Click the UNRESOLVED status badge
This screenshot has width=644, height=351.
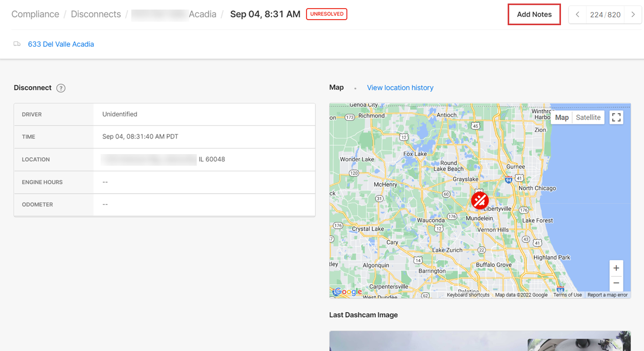click(327, 14)
